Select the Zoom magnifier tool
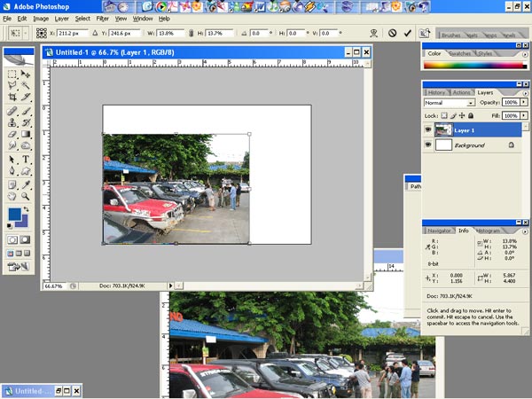The width and height of the screenshot is (532, 399). click(27, 196)
